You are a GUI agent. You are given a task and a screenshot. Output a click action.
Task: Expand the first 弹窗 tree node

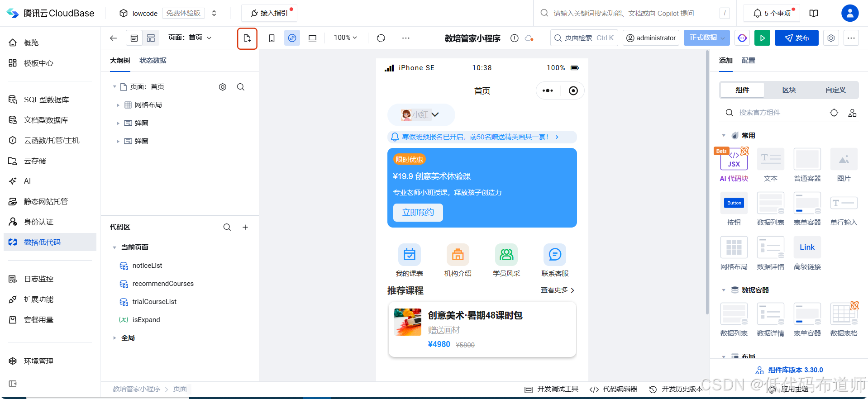point(118,123)
